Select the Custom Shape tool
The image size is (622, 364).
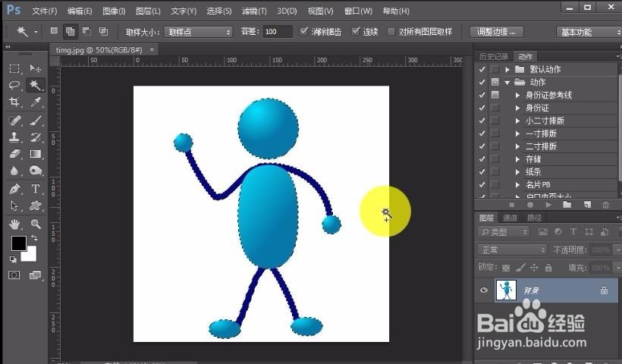coord(36,206)
